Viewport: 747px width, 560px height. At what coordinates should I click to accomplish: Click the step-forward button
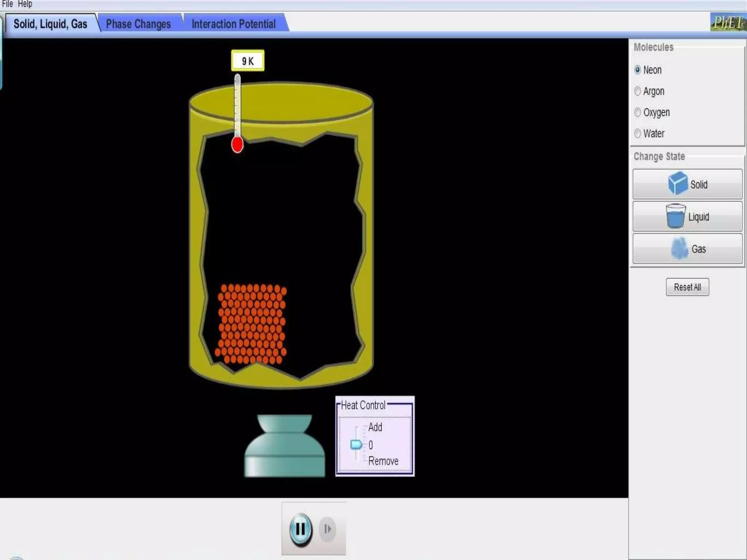point(327,529)
